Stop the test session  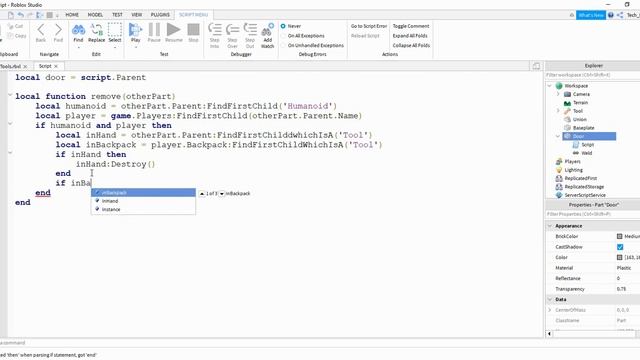click(193, 33)
